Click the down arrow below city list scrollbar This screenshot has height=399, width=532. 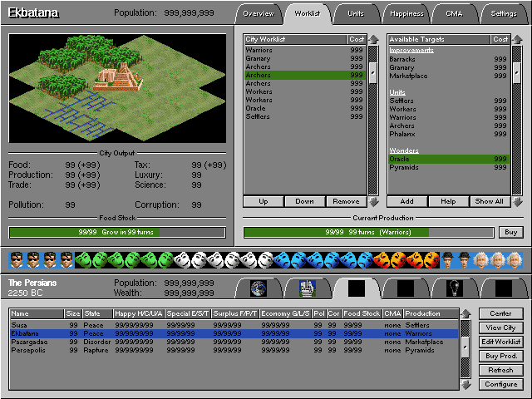(x=465, y=384)
